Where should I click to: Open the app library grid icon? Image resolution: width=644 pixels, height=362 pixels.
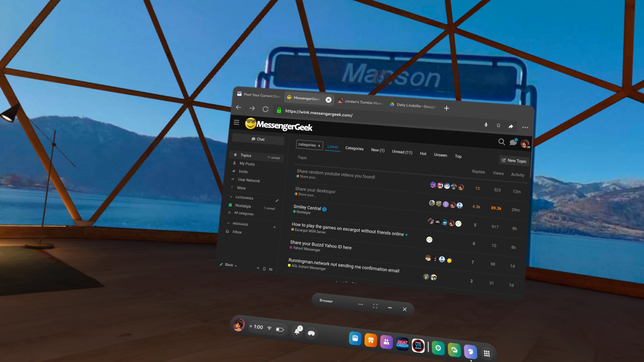click(x=487, y=353)
